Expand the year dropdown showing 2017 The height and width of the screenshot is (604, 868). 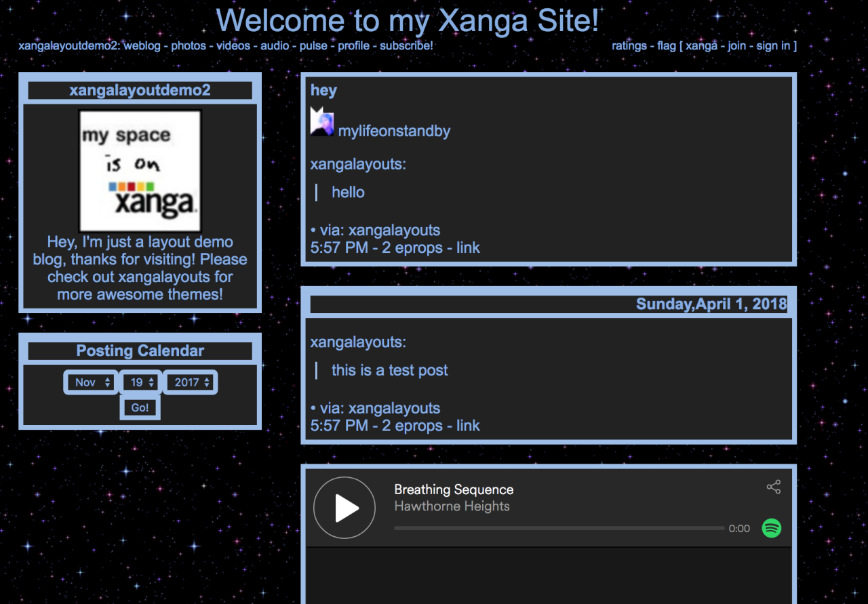click(x=191, y=382)
